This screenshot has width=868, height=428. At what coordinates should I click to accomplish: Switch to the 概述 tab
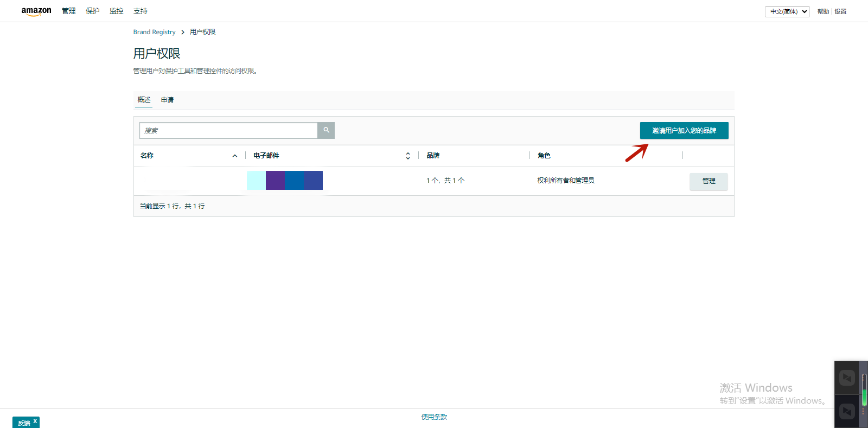click(x=144, y=100)
